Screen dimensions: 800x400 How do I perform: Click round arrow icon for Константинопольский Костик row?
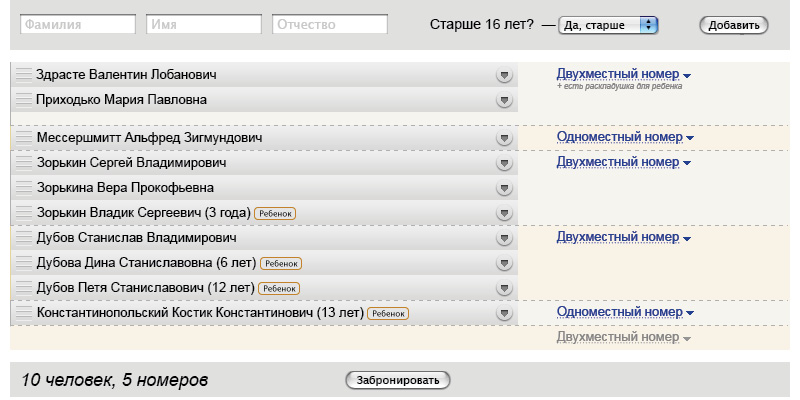pos(504,313)
